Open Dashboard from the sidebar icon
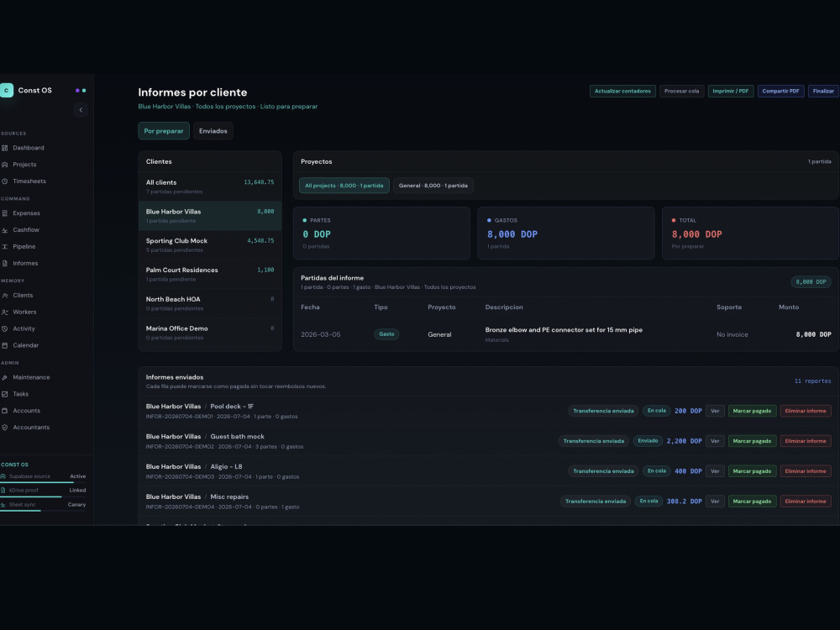This screenshot has width=840, height=630. (x=5, y=148)
